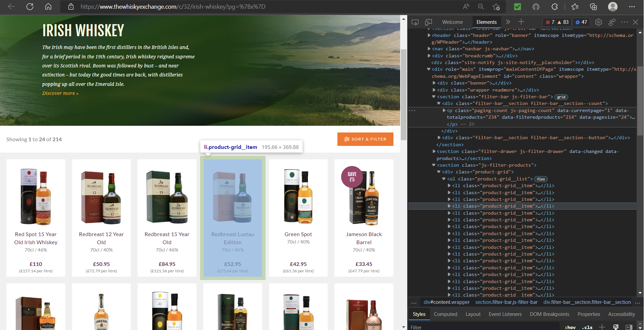Click the flex badge on product-grid__list
644x330 pixels.
pyautogui.click(x=541, y=179)
